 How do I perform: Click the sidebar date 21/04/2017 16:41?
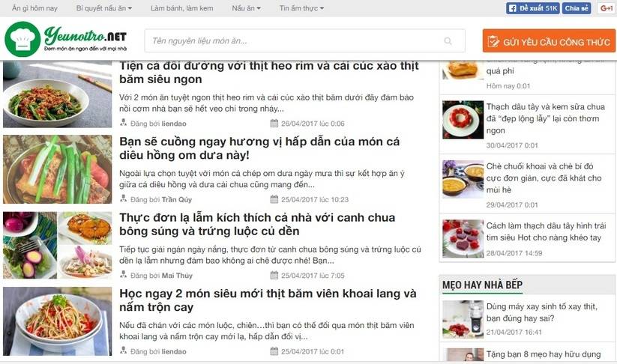(514, 332)
